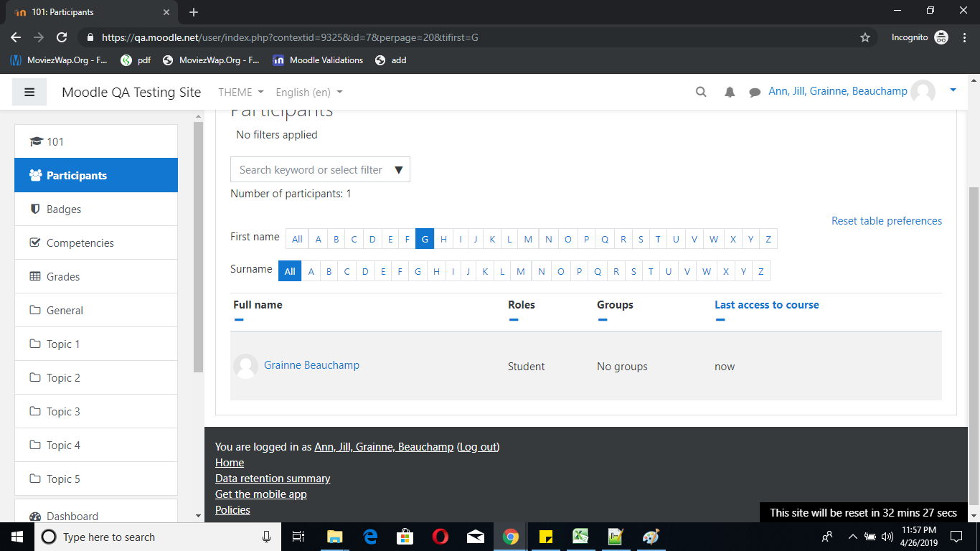Sort by Last access to course
980x551 pixels.
click(766, 305)
